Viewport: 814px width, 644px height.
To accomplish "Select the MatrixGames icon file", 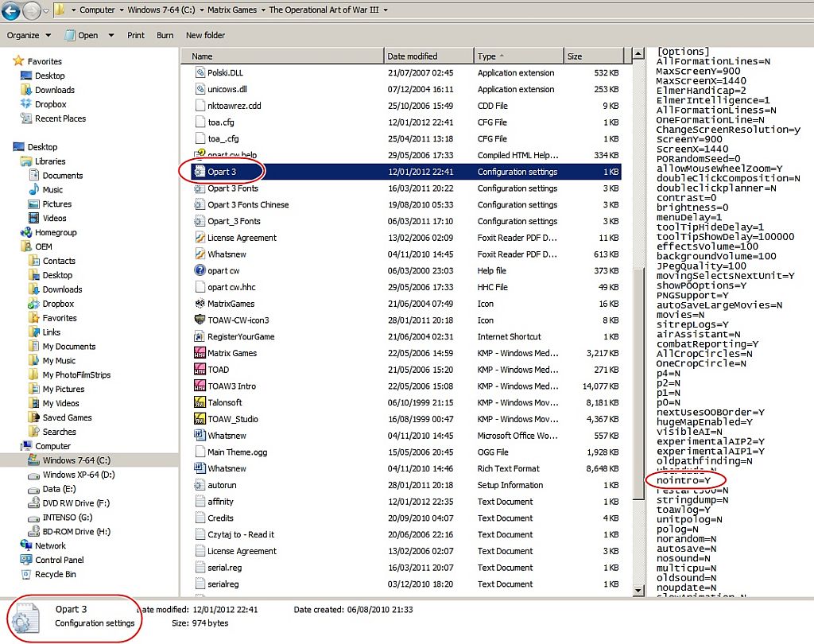I will 200,304.
